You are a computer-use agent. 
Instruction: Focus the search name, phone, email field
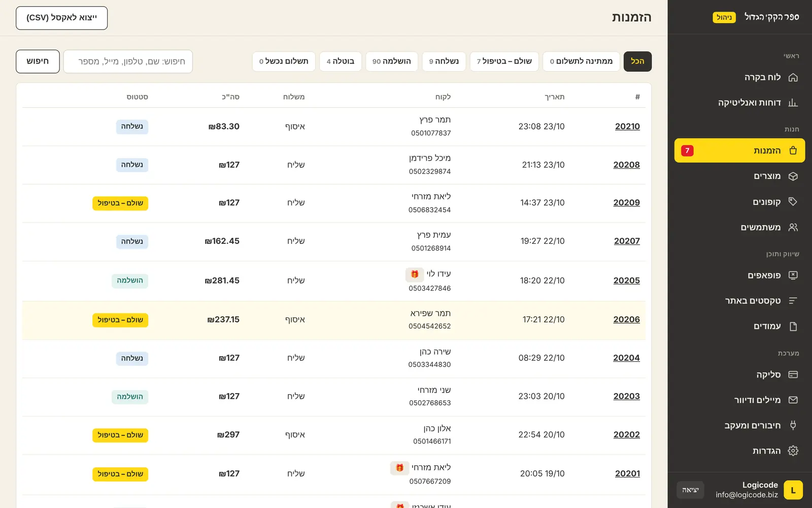coord(128,61)
